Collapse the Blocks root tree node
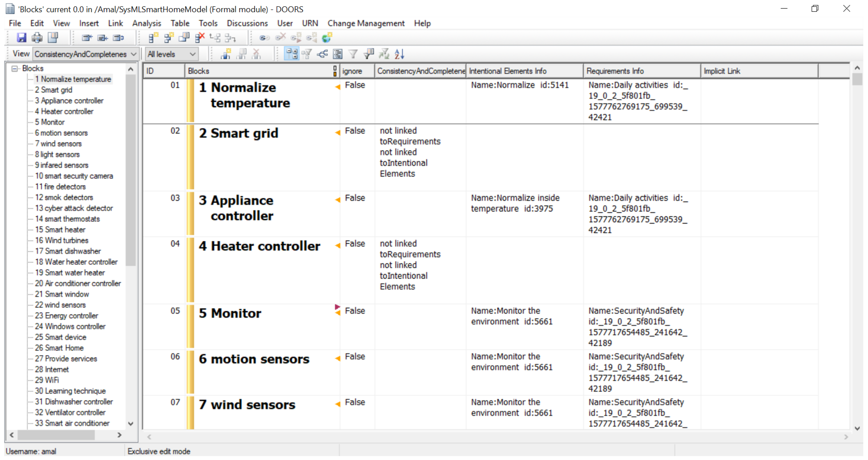Screen dimensions: 868x460 (x=14, y=69)
